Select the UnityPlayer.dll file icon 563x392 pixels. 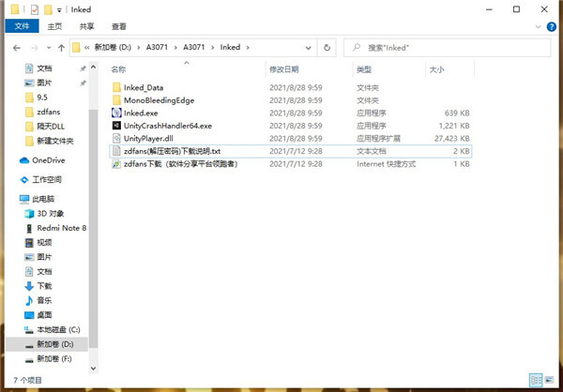coord(116,138)
